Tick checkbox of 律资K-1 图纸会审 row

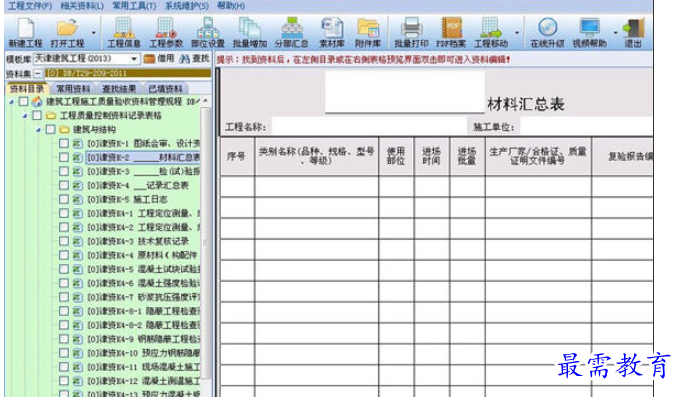(x=64, y=143)
